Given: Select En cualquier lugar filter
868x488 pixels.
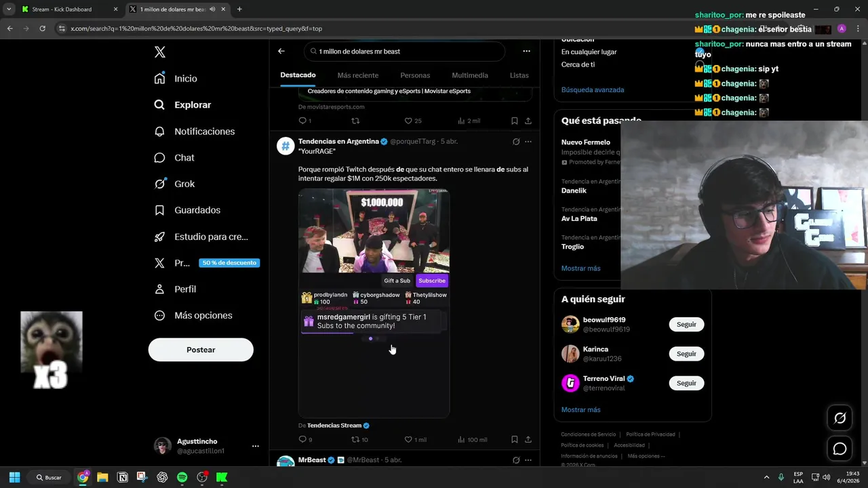Looking at the screenshot, I should (589, 52).
